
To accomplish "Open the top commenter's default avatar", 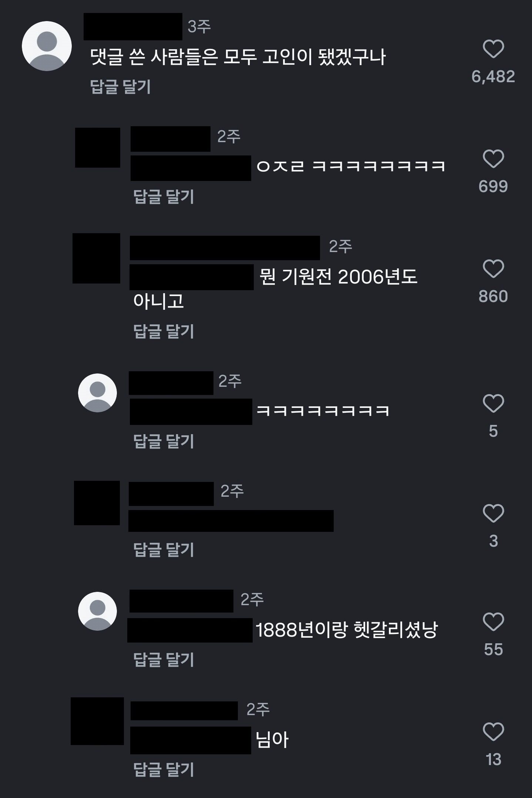I will pyautogui.click(x=47, y=46).
